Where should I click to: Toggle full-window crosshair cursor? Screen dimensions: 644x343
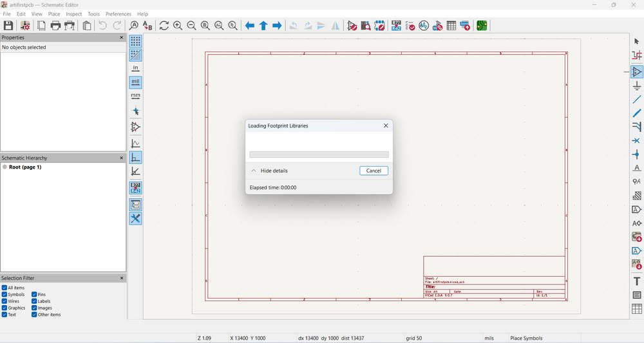point(135,111)
